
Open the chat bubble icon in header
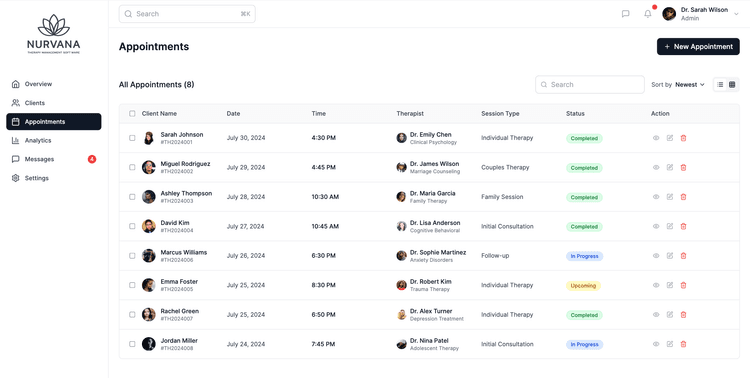[625, 14]
